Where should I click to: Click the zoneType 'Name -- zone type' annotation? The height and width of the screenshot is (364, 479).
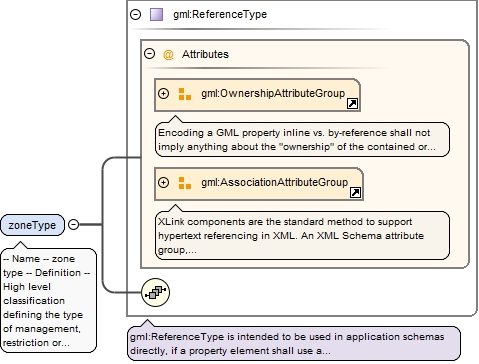(x=49, y=300)
